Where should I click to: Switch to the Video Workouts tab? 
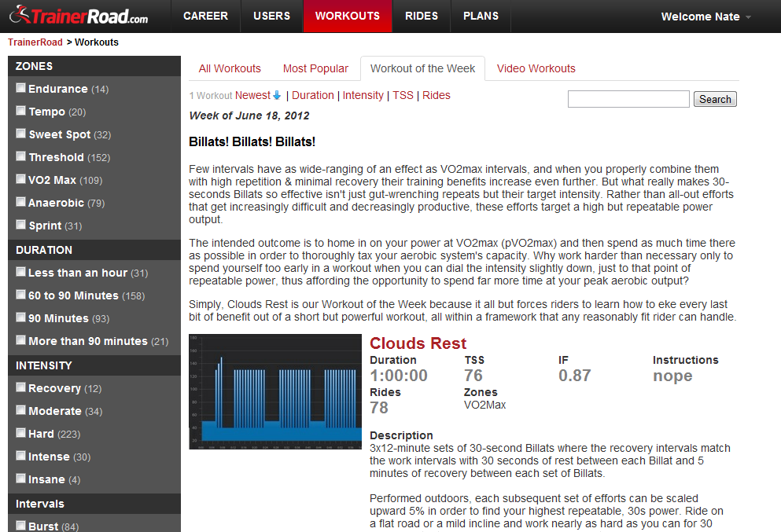point(536,68)
